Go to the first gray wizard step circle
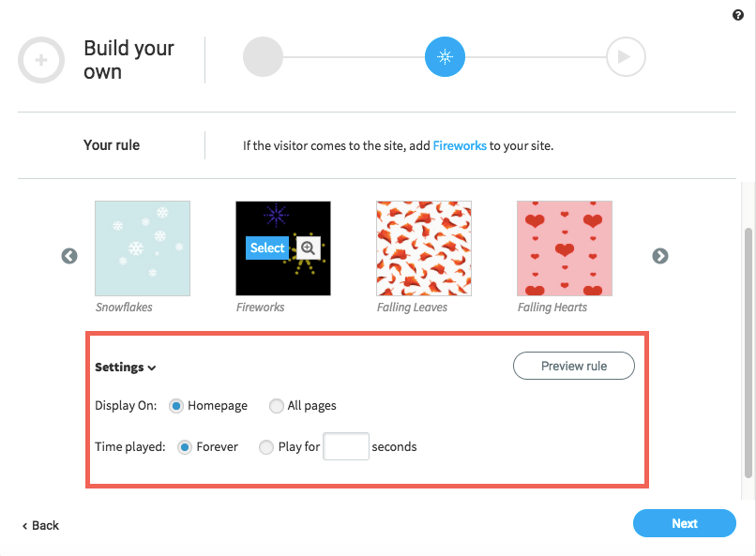 263,57
